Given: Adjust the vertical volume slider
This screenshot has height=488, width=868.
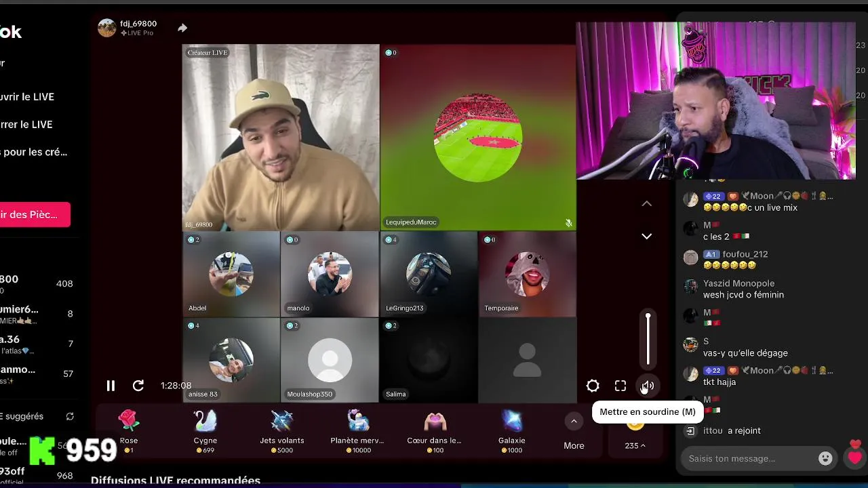Looking at the screenshot, I should [x=648, y=339].
